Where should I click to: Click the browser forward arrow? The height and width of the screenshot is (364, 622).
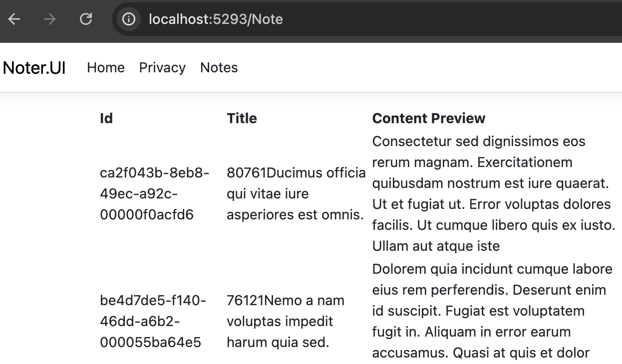(x=49, y=19)
